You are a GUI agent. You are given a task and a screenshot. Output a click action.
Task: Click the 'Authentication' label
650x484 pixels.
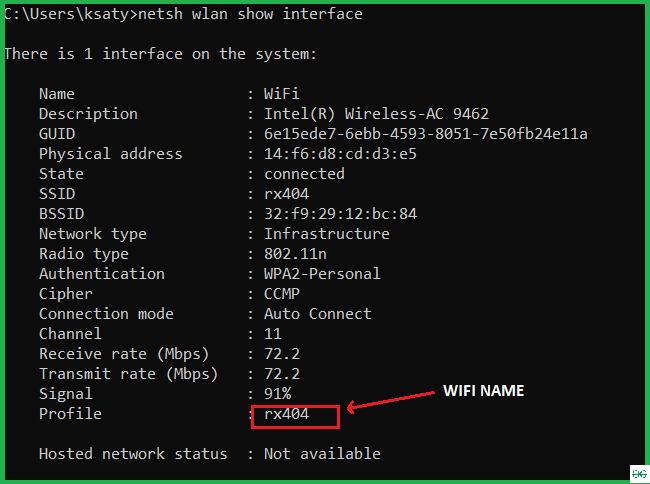[102, 274]
